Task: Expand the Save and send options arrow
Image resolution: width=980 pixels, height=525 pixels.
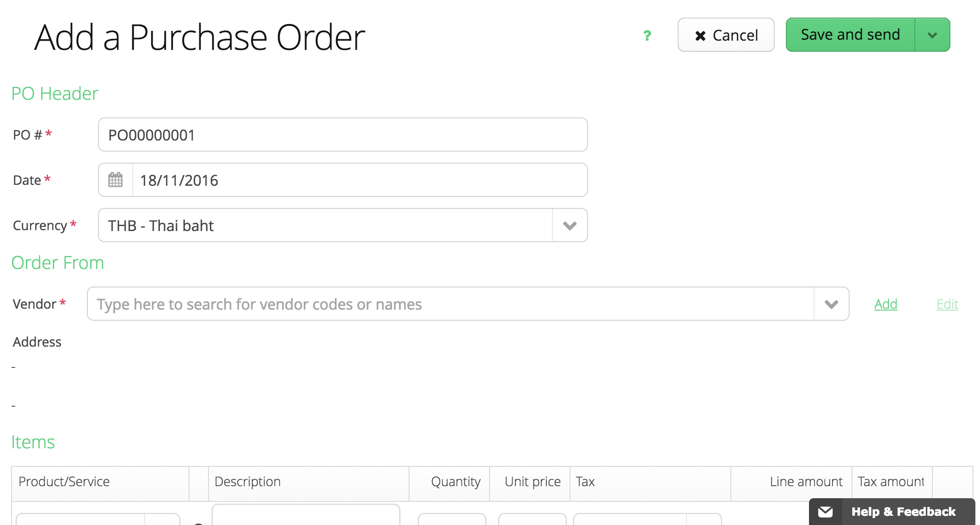Action: click(932, 35)
